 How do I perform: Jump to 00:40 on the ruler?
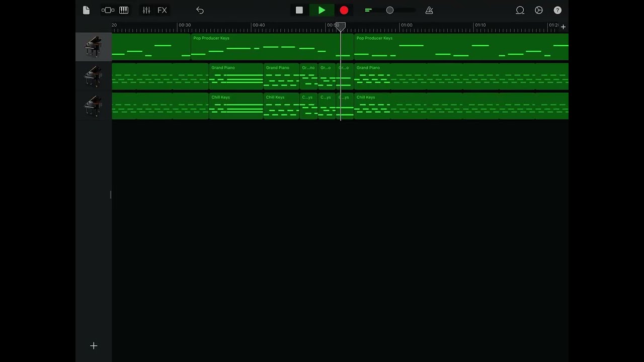[259, 25]
